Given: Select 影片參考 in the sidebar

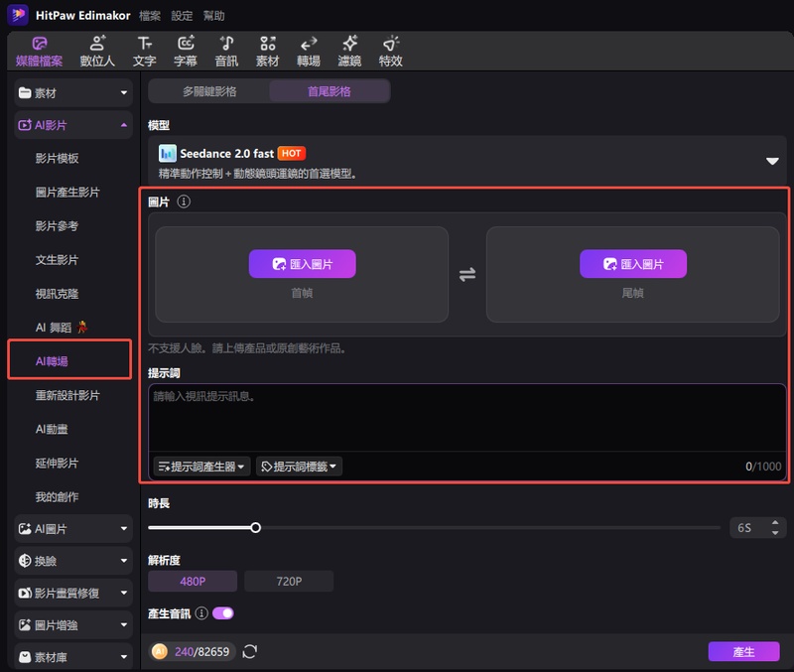Looking at the screenshot, I should pos(58,226).
